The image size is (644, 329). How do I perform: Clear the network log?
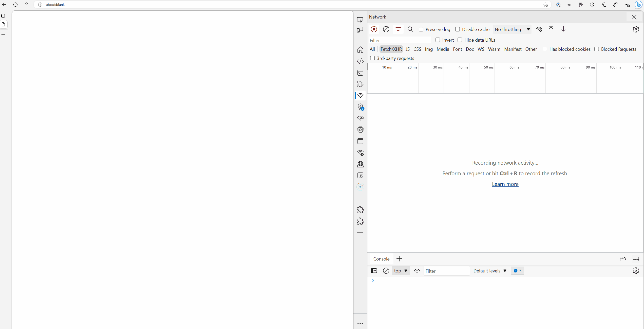click(x=386, y=29)
